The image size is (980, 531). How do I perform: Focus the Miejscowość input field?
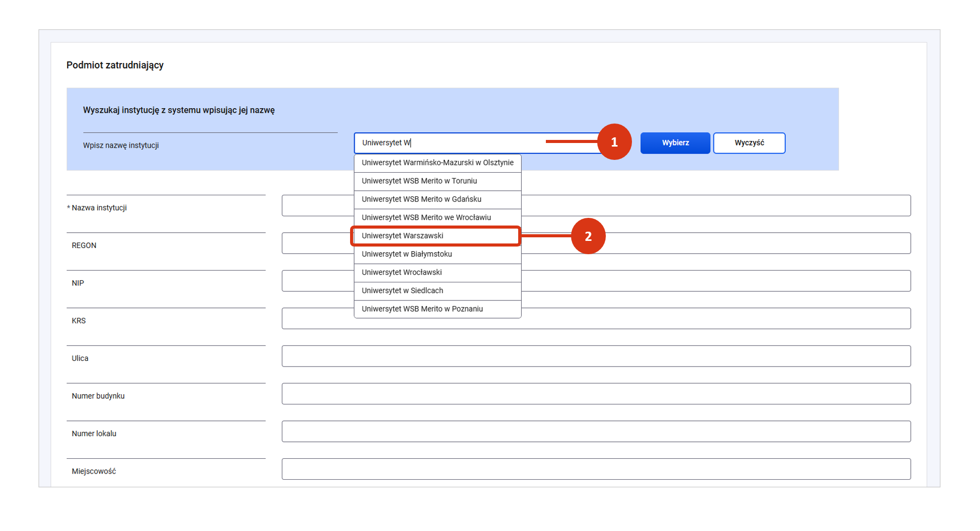tap(596, 469)
